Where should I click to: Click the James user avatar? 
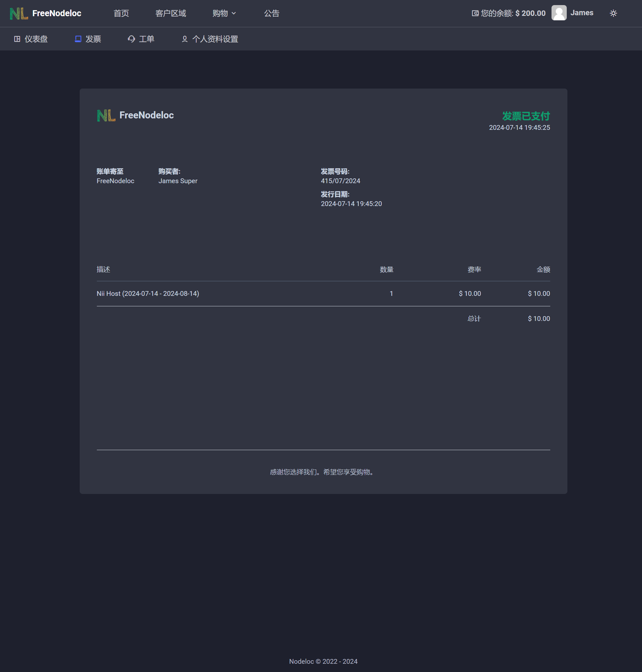click(559, 13)
